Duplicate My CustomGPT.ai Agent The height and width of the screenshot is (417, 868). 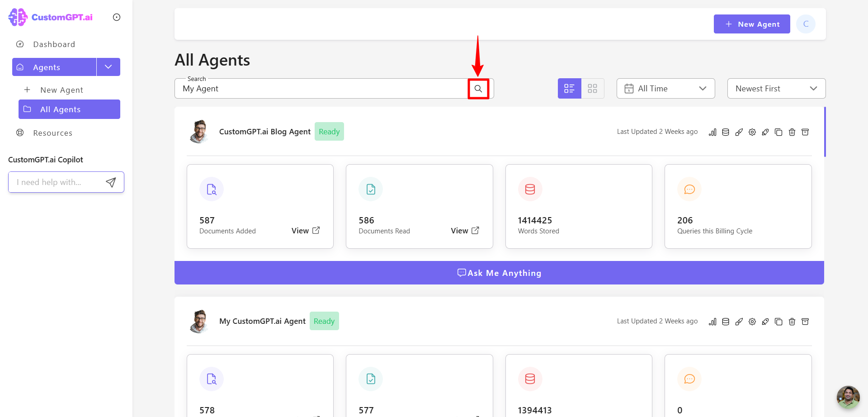click(x=778, y=322)
